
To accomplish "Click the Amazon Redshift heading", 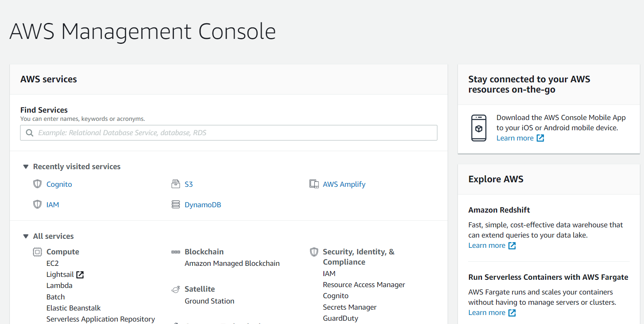I will pos(499,210).
